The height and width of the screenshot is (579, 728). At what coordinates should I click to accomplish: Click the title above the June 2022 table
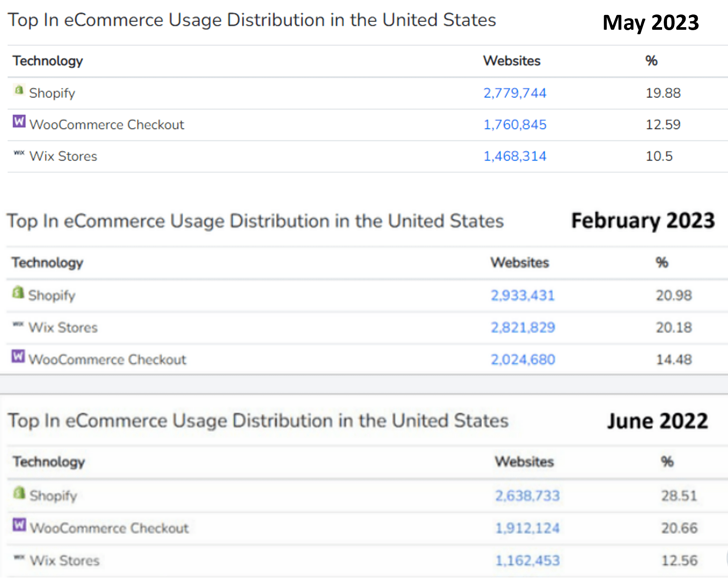[258, 421]
